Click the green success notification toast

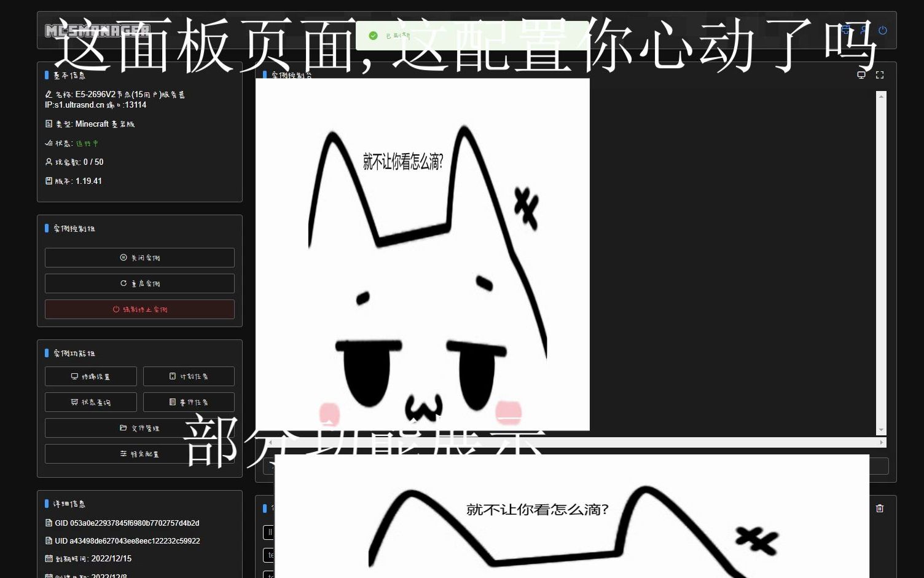click(472, 36)
